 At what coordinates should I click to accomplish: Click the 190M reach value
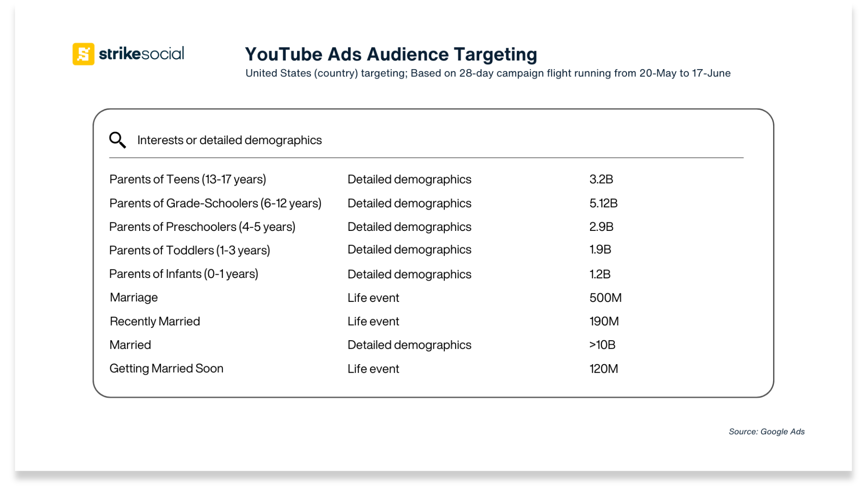[x=604, y=321]
